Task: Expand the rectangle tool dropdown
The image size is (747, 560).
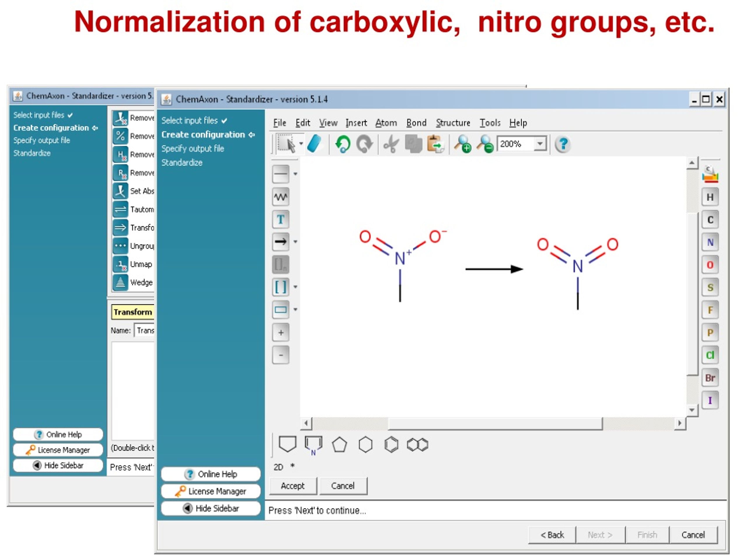Action: pos(295,309)
